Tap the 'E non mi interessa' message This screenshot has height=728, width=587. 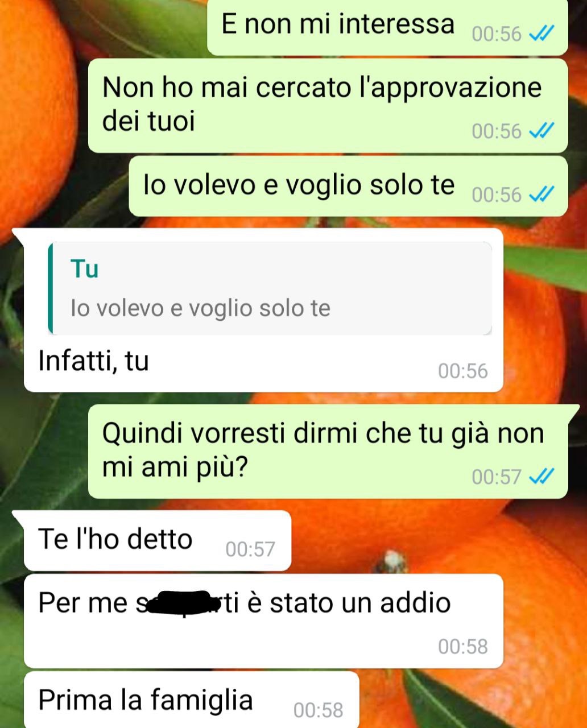click(387, 27)
